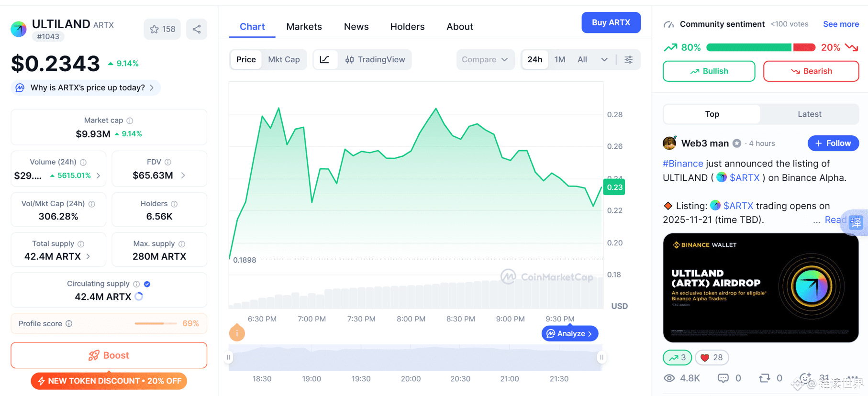Viewport: 868px width, 396px height.
Task: Switch feed to Latest posts
Action: (x=810, y=114)
